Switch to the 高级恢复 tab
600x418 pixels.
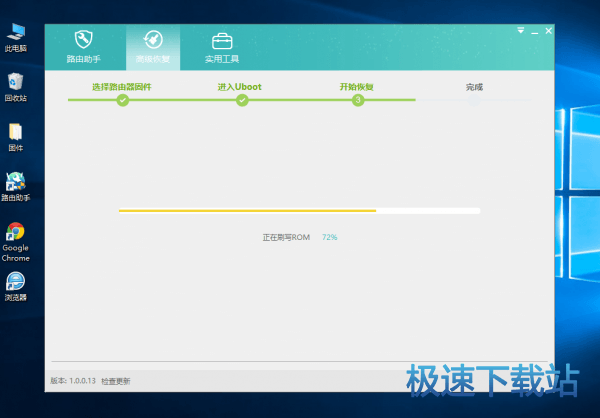[153, 47]
